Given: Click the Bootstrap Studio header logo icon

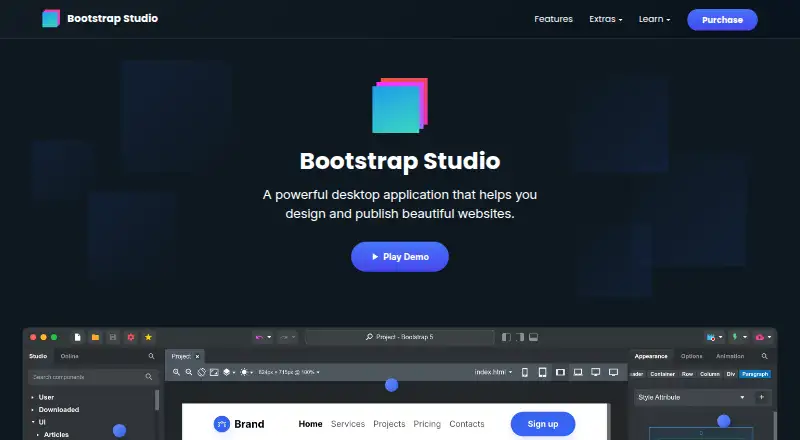Looking at the screenshot, I should pos(51,18).
